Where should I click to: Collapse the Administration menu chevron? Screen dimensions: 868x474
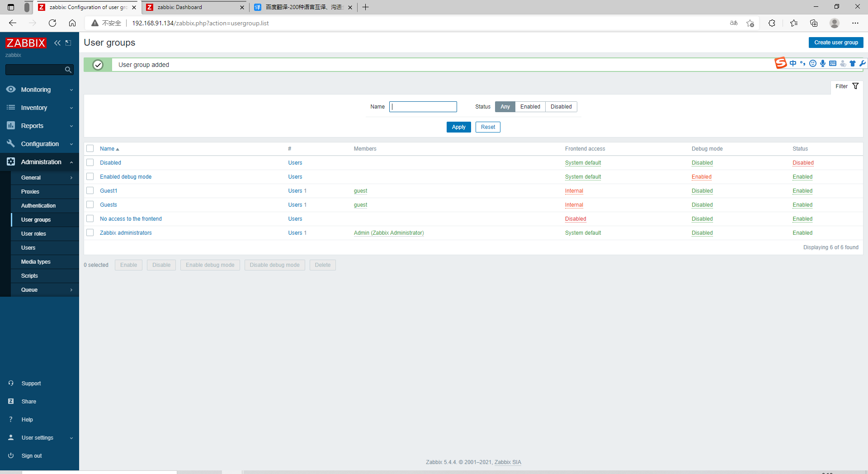click(x=71, y=162)
